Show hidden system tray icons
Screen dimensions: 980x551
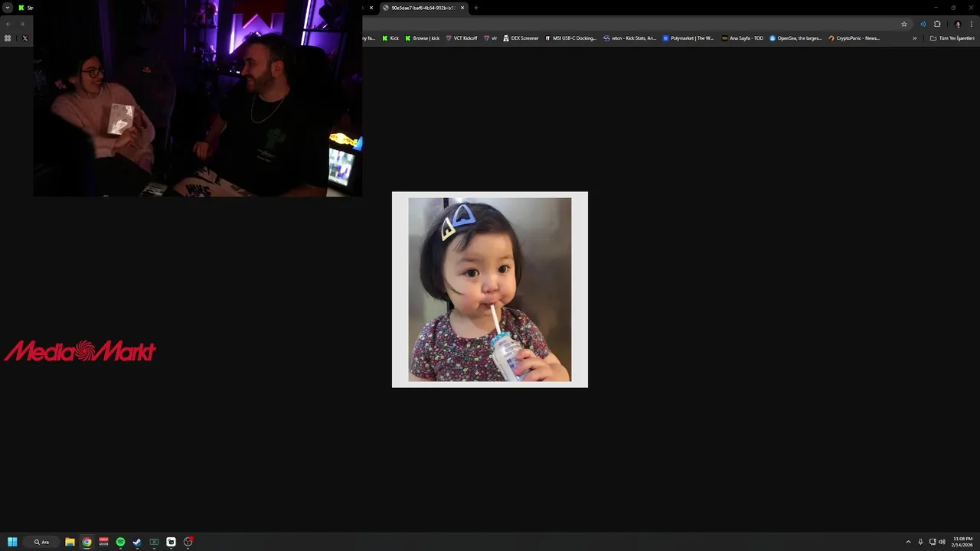pyautogui.click(x=908, y=542)
